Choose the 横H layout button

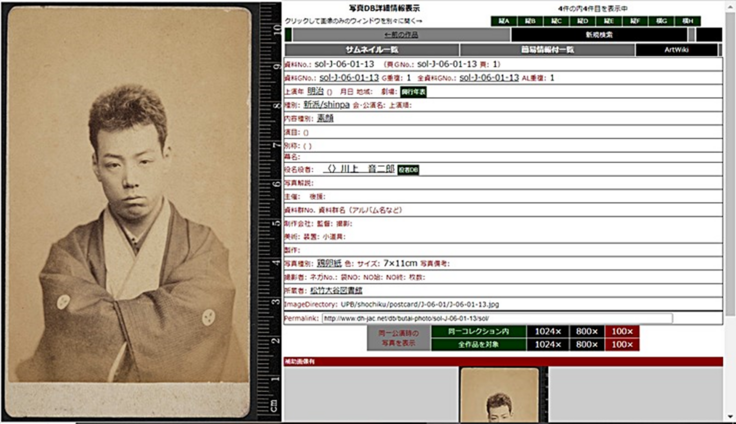[689, 20]
